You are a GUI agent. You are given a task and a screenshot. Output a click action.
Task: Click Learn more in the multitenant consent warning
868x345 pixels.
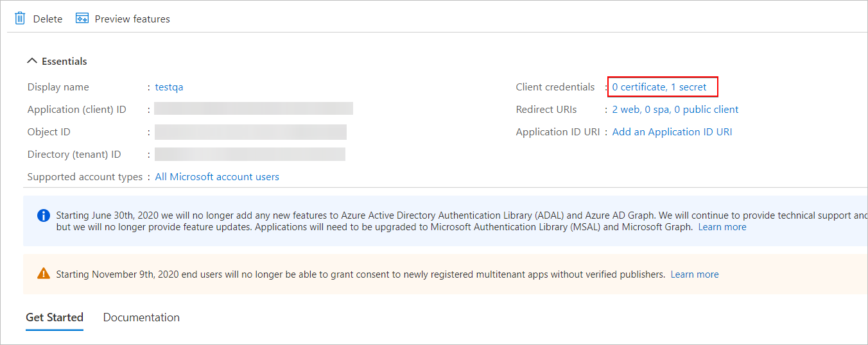(x=695, y=274)
